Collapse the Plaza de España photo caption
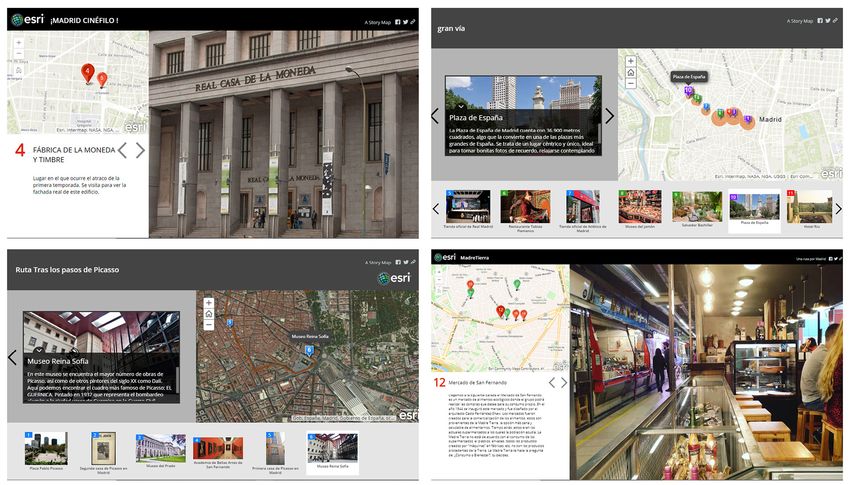This screenshot has height=485, width=850. 461,106
